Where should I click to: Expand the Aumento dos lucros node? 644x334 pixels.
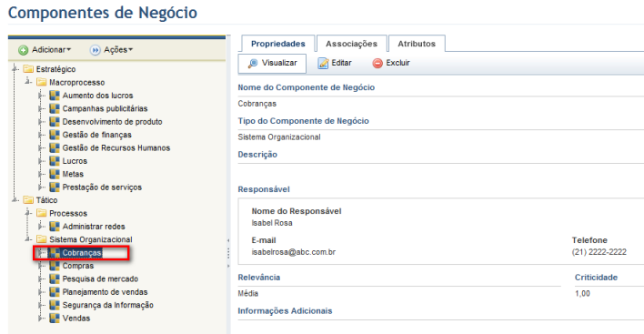(x=41, y=96)
